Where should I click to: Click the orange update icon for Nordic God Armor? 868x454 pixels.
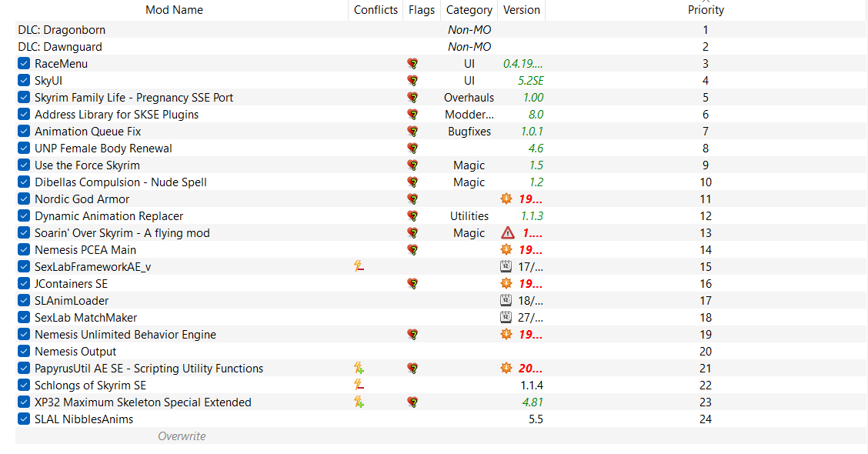[x=506, y=199]
